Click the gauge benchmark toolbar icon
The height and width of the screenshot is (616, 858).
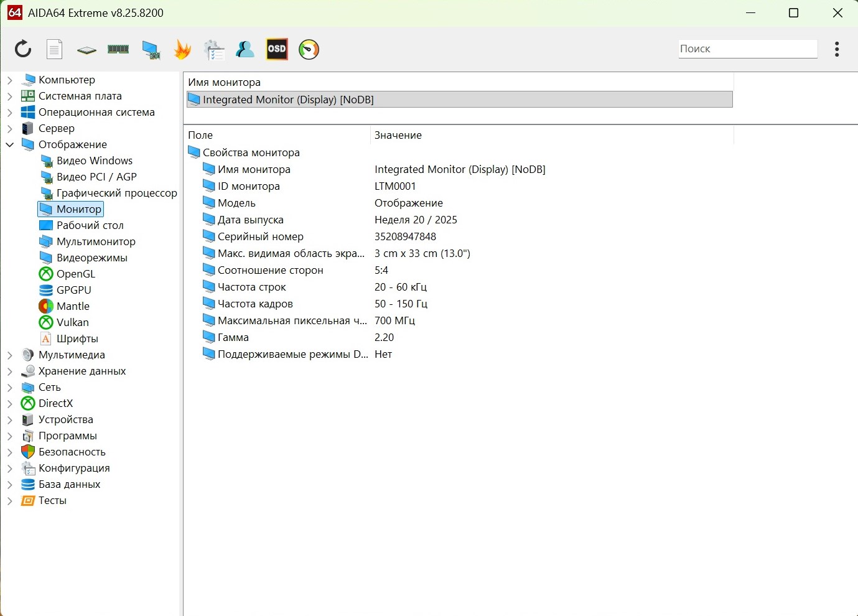point(309,49)
